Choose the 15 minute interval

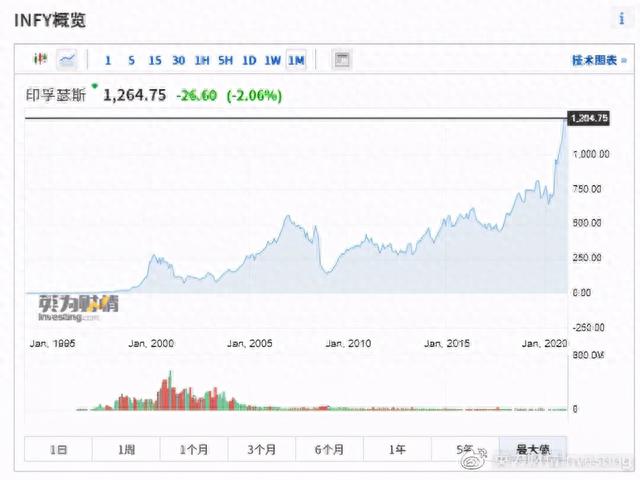(x=154, y=60)
